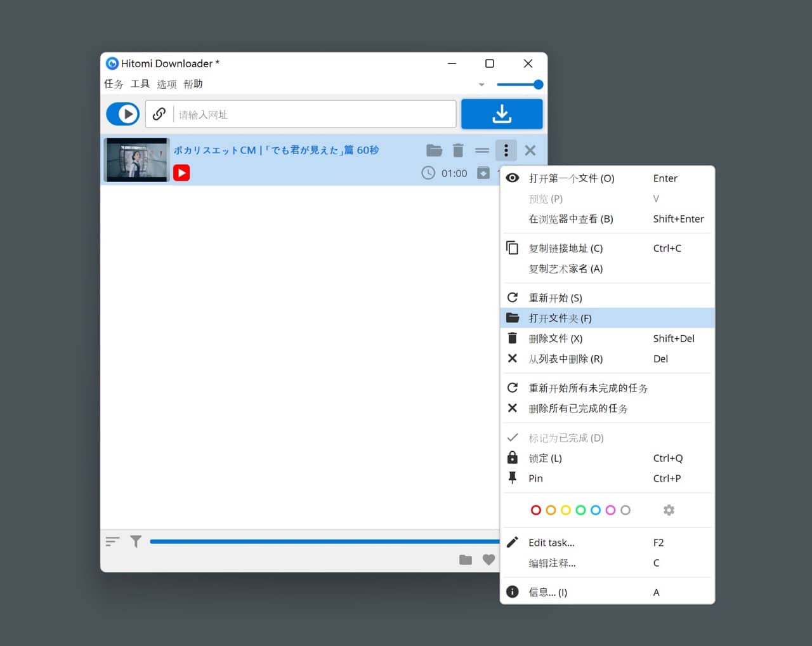Open 信息... (I) info entry
The height and width of the screenshot is (646, 812).
607,592
